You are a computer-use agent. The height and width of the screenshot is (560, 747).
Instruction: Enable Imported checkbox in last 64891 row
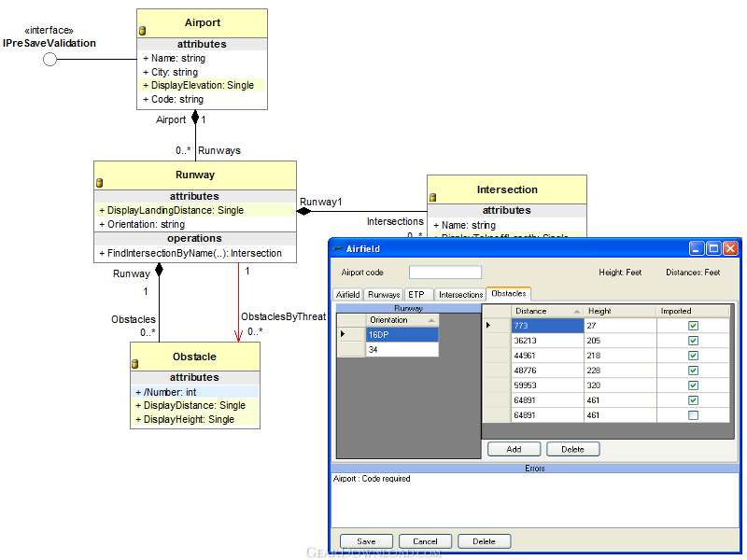tap(693, 415)
